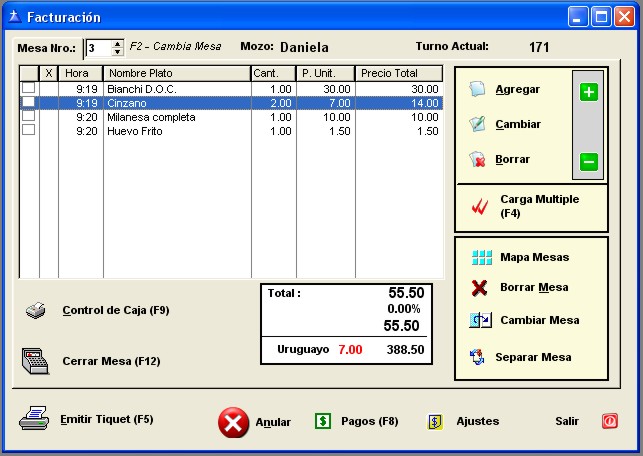
Task: Click the Borrar delete item icon
Action: 478,160
